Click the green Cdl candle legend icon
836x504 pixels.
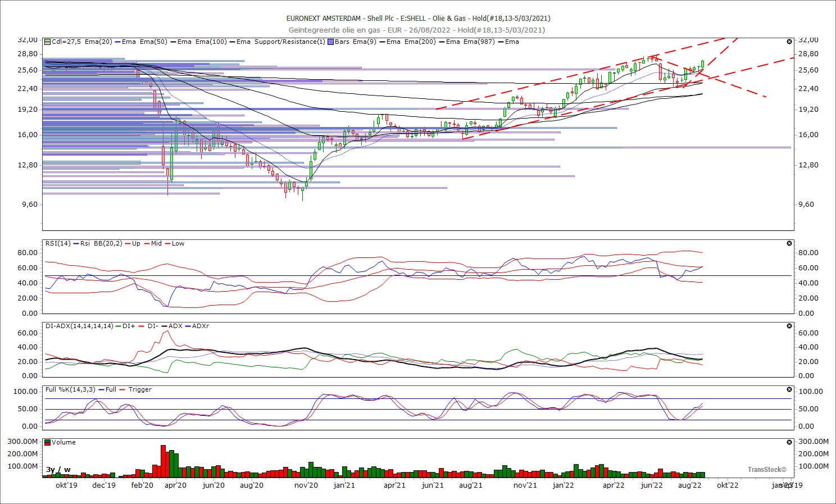48,42
